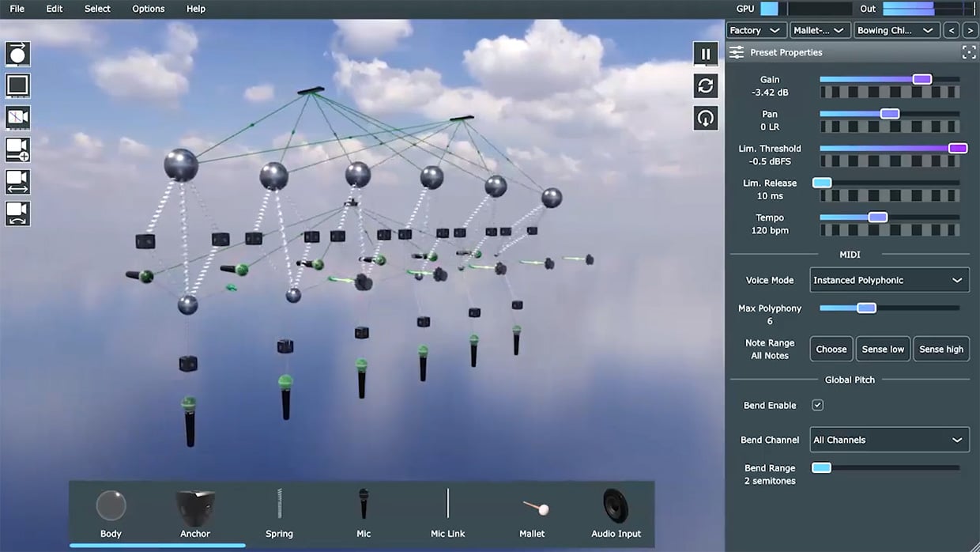Pause the physics simulation

click(x=704, y=53)
